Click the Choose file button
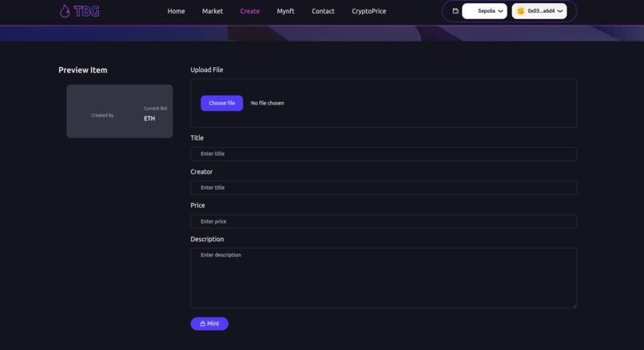 222,103
